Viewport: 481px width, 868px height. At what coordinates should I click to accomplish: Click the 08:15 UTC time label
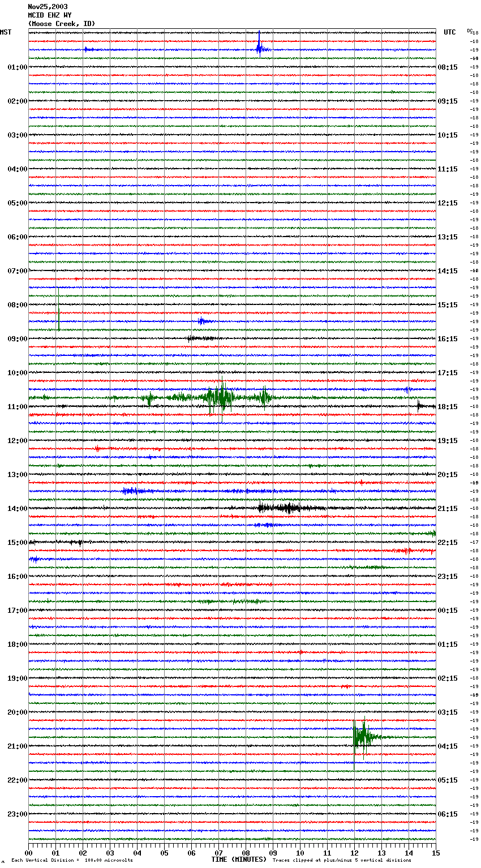coord(448,67)
